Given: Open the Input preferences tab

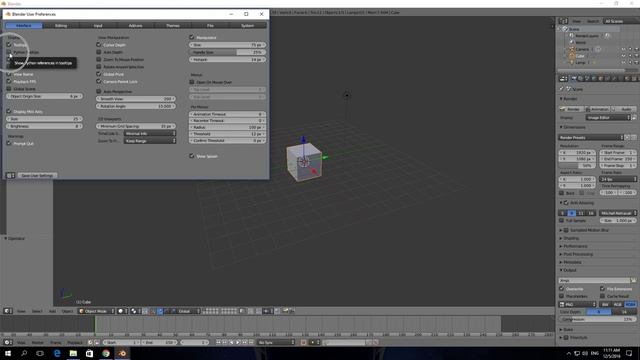Looking at the screenshot, I should point(98,26).
